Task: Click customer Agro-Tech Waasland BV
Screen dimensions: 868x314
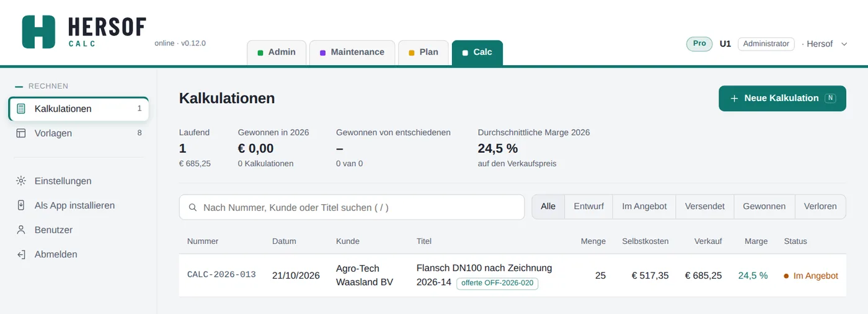Action: tap(365, 276)
